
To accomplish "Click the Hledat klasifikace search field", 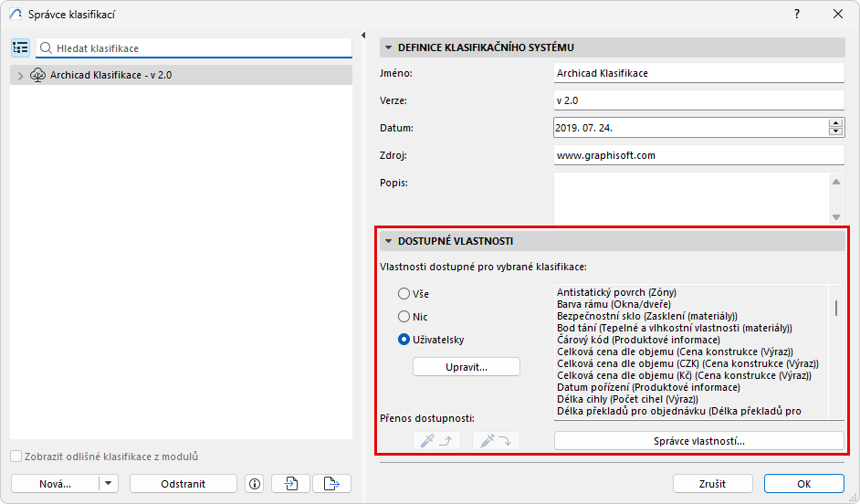I will pyautogui.click(x=194, y=48).
